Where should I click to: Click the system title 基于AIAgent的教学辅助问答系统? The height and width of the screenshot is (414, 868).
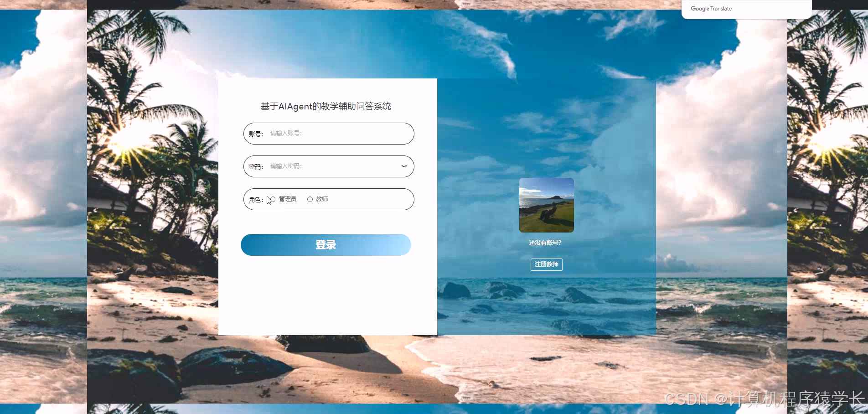(326, 106)
